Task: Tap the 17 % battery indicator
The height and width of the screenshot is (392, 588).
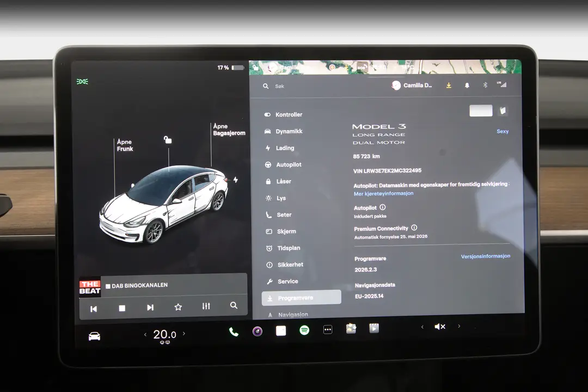Action: click(x=230, y=68)
